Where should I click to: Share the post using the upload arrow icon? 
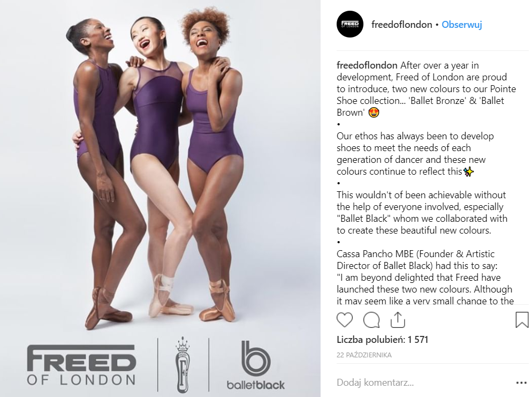pos(398,320)
